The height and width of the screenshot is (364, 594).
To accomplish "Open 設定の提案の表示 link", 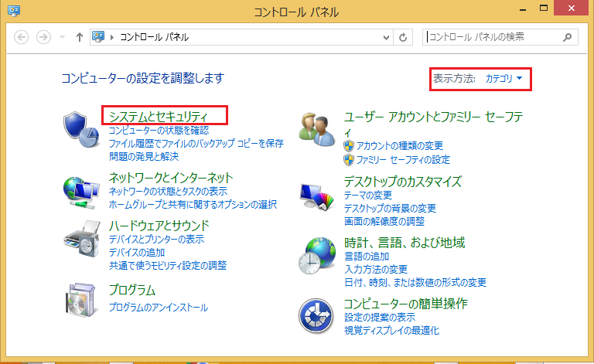I will pyautogui.click(x=380, y=317).
